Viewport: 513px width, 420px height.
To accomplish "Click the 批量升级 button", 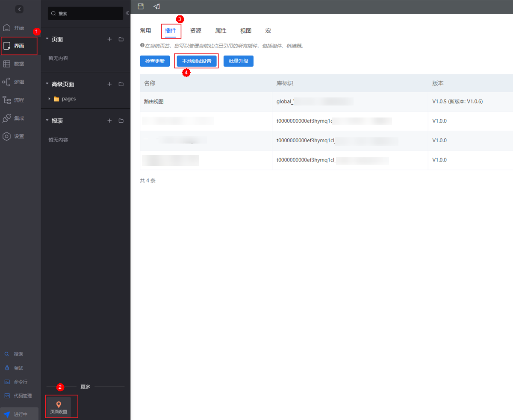I will [x=239, y=61].
